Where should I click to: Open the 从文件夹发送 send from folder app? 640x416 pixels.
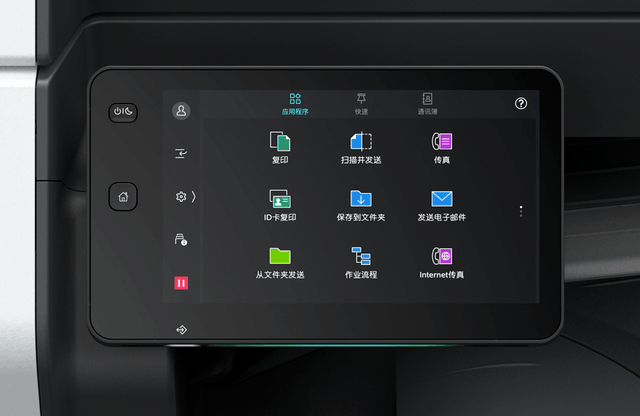click(x=280, y=263)
